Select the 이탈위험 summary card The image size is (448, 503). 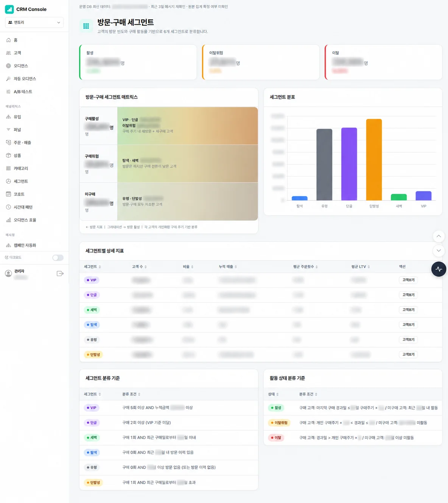pos(261,62)
